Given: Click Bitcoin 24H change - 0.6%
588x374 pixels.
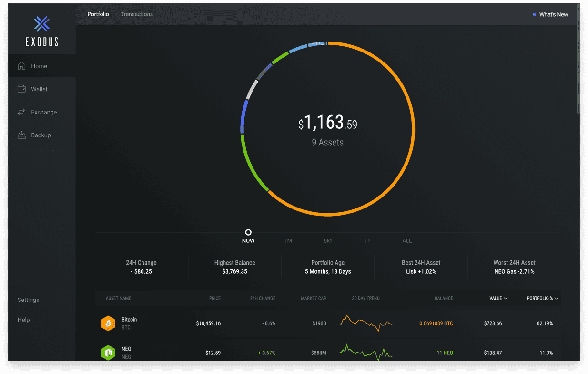Looking at the screenshot, I should tap(269, 323).
